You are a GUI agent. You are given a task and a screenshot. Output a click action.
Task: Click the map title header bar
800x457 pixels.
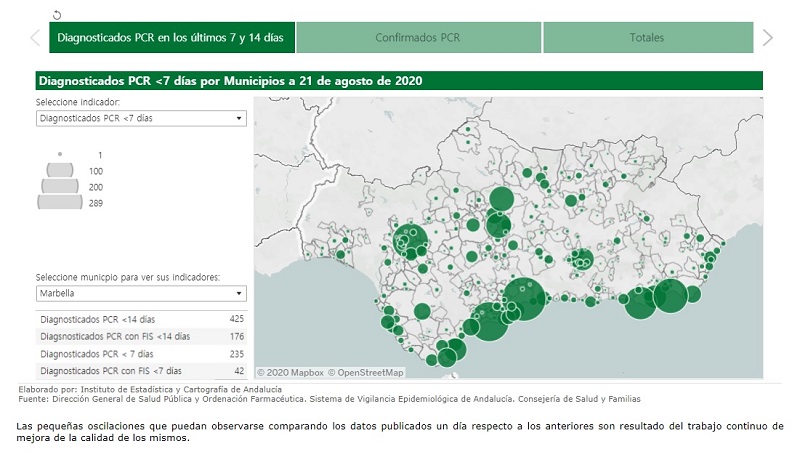click(399, 81)
